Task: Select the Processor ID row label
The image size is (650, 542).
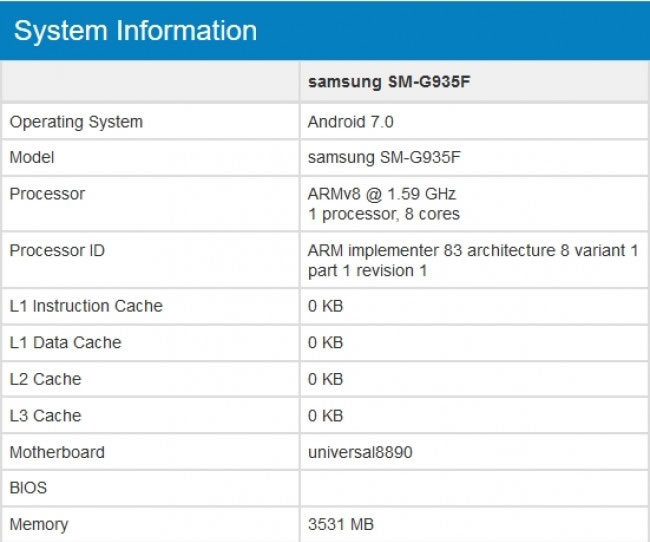Action: (57, 251)
